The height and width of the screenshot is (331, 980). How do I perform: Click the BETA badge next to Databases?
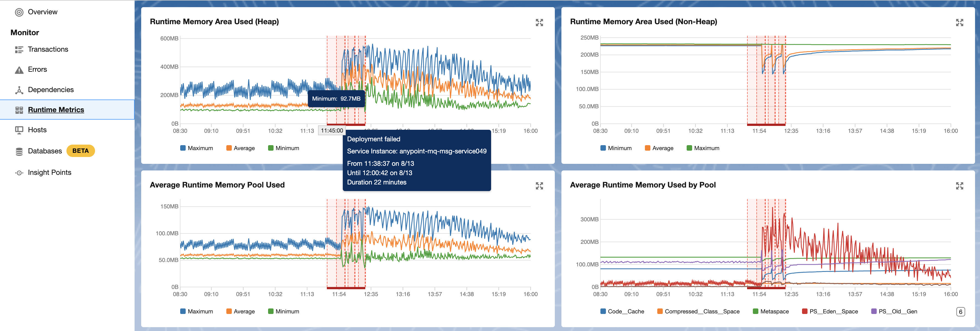tap(81, 150)
